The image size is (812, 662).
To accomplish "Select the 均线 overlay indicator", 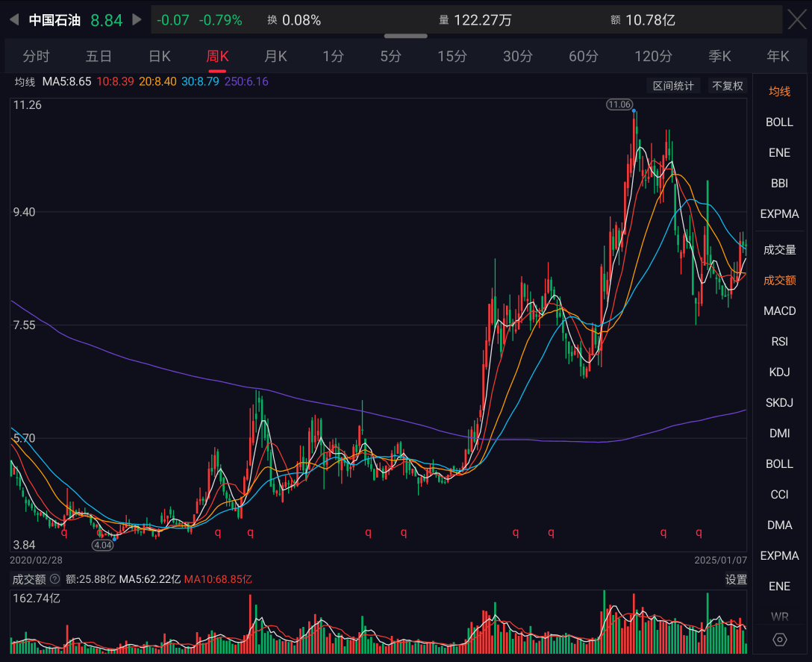I will click(x=779, y=91).
